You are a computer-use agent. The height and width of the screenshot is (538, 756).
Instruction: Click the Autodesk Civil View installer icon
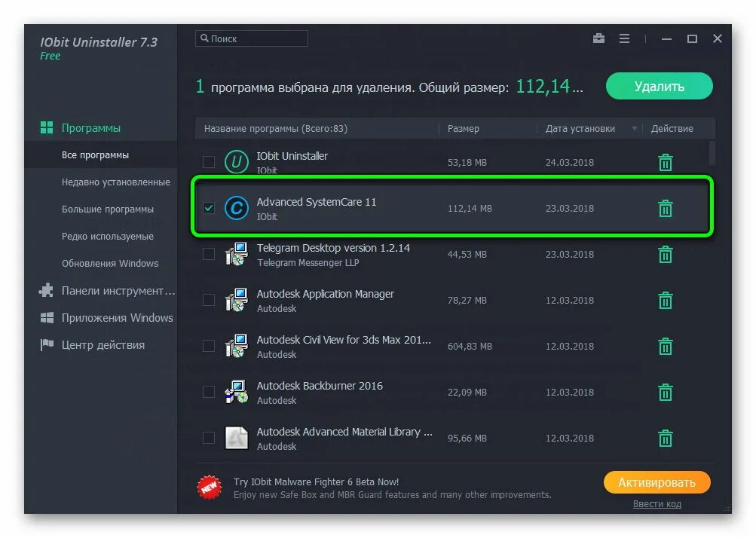(236, 346)
